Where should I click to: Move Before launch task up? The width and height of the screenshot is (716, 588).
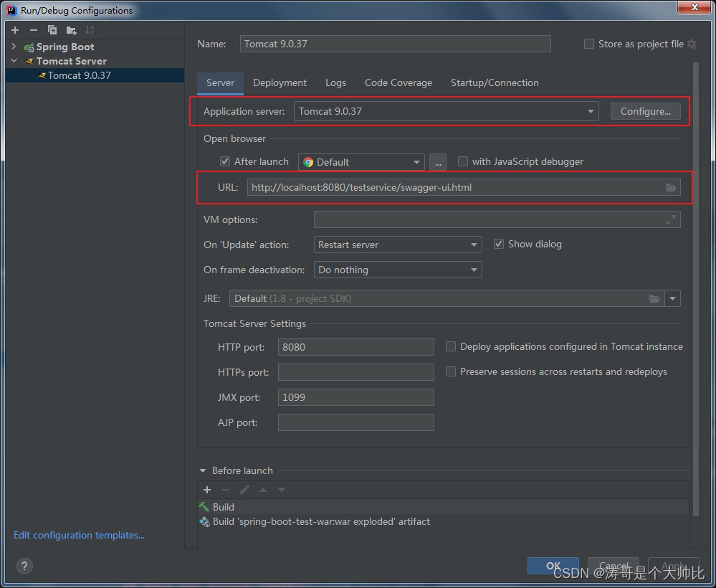[x=263, y=490]
